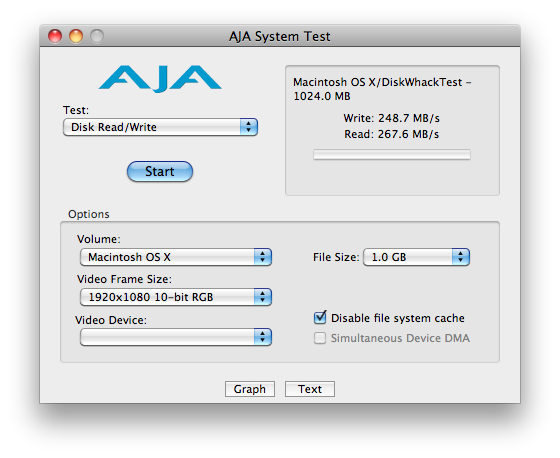Start the disk test
Viewport: 560px width, 458px height.
point(160,171)
